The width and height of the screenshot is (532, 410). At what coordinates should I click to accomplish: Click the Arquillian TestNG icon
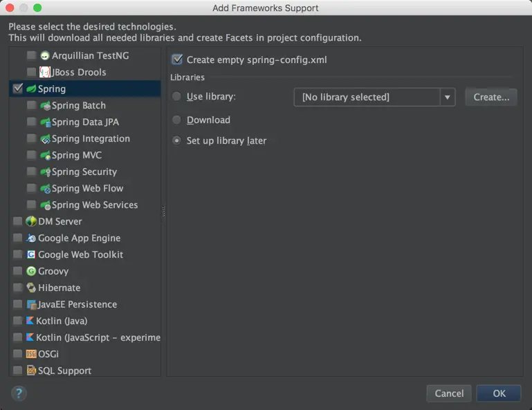[44, 55]
